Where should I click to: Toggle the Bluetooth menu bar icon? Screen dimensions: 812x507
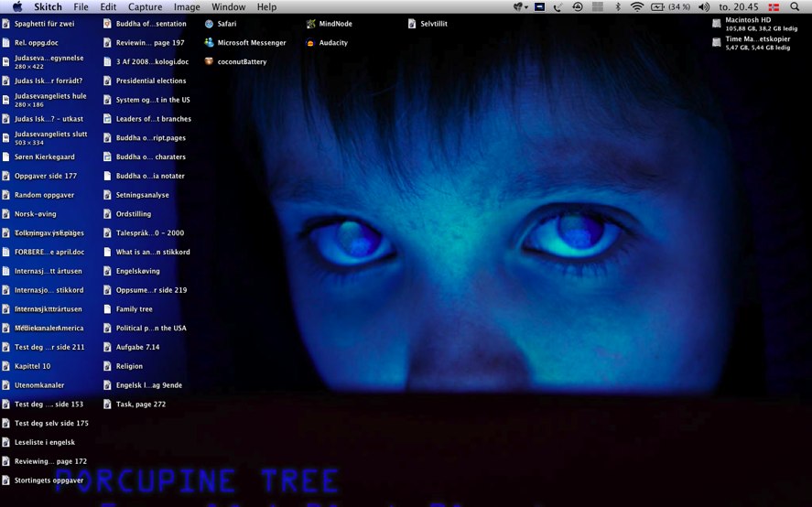618,7
